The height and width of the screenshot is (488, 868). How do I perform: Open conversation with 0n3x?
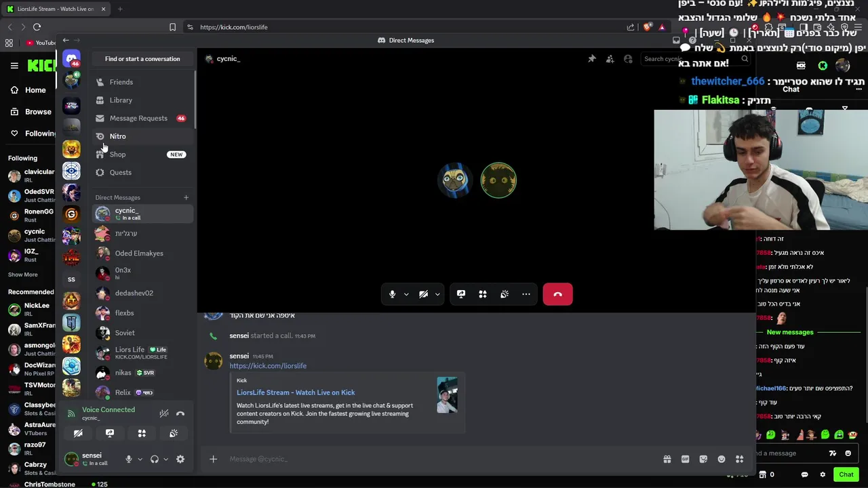pyautogui.click(x=142, y=273)
